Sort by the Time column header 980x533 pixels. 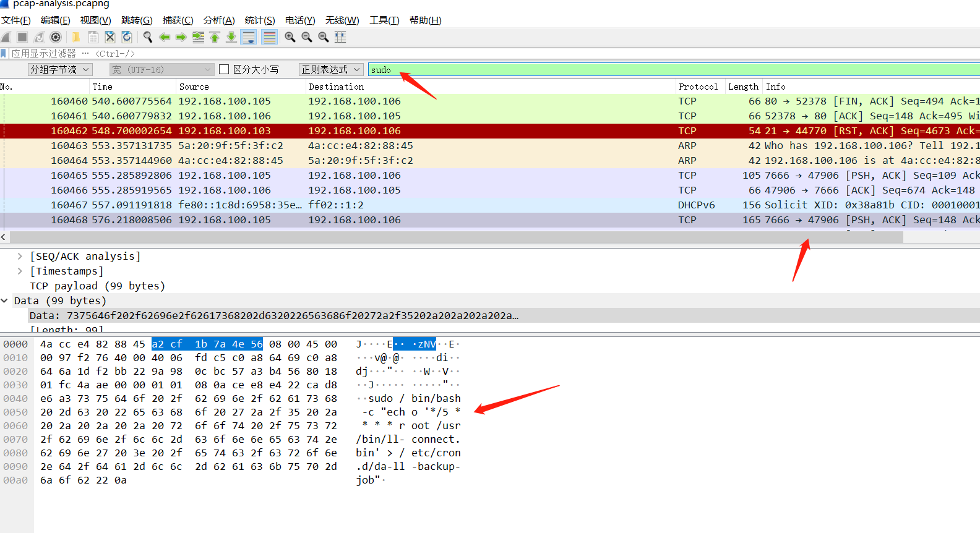[132, 87]
